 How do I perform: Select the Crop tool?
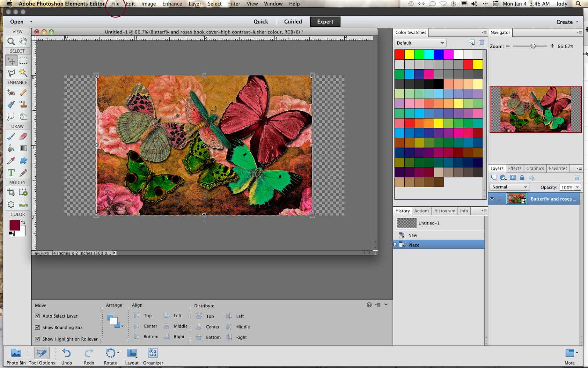[x=11, y=192]
